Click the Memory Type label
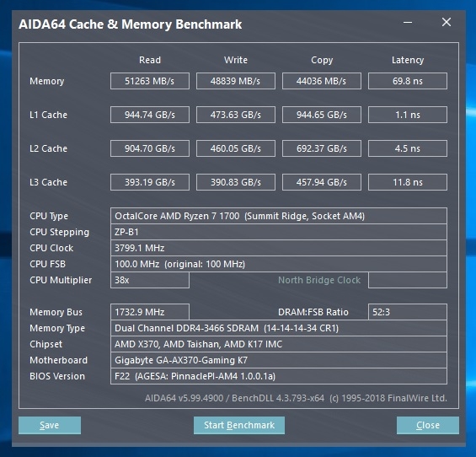Image resolution: width=476 pixels, height=457 pixels. pyautogui.click(x=57, y=329)
